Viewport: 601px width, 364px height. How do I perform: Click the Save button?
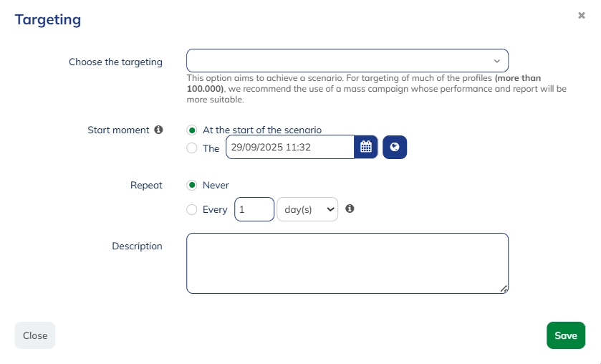[x=565, y=335]
